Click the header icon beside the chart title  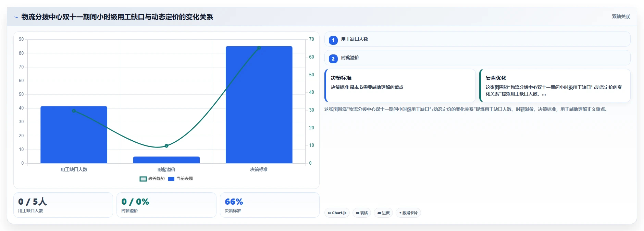tap(16, 17)
